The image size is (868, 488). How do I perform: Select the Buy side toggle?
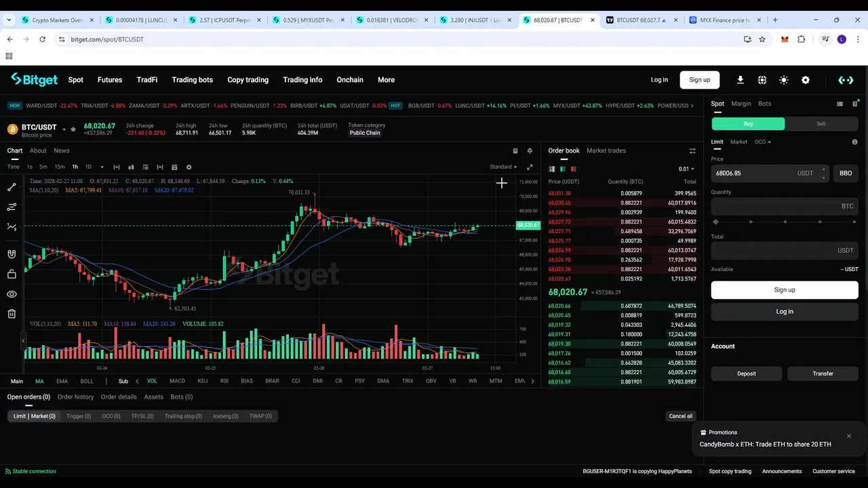pyautogui.click(x=748, y=124)
